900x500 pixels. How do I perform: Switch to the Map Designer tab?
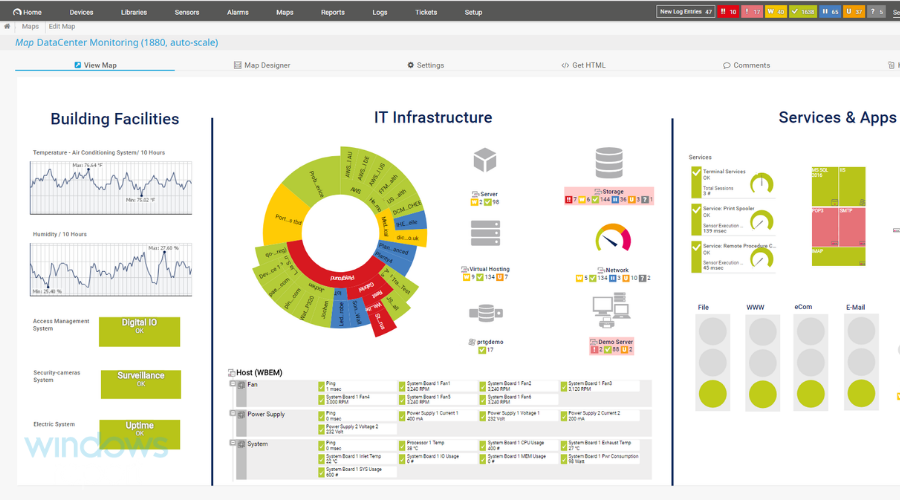click(262, 65)
